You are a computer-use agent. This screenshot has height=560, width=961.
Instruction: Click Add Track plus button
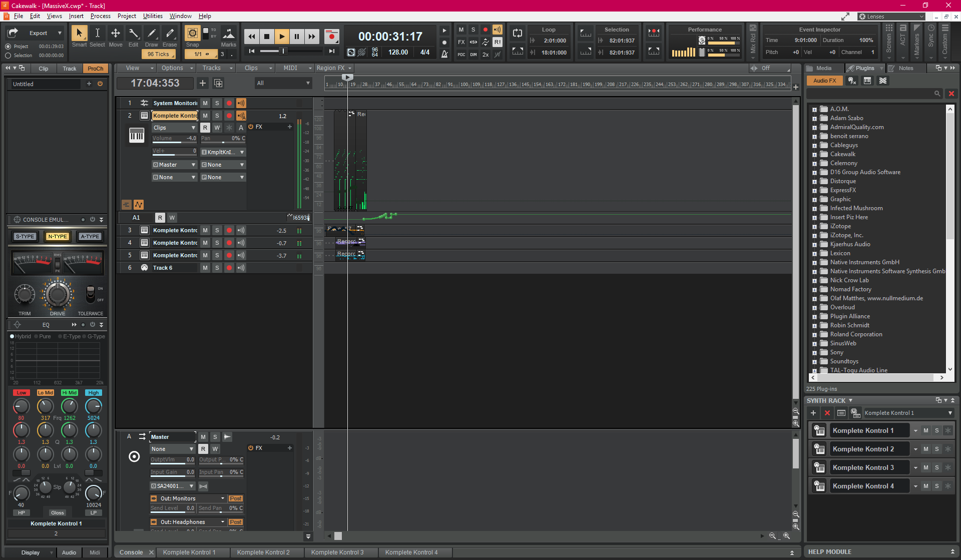click(x=203, y=83)
